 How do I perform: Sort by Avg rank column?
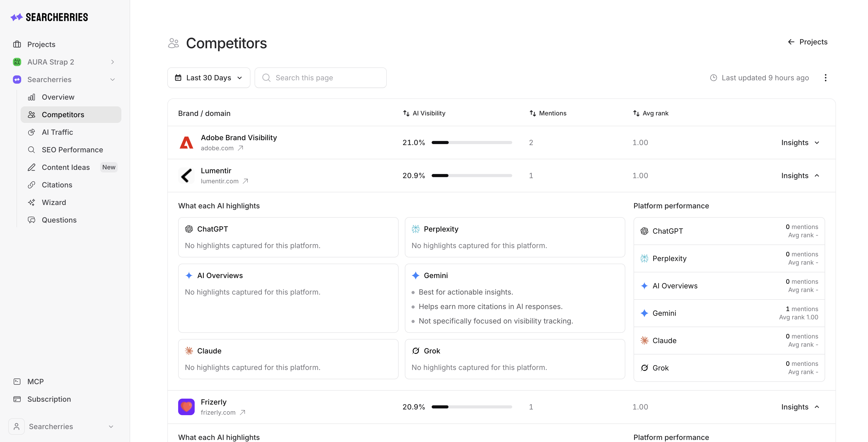pos(651,113)
